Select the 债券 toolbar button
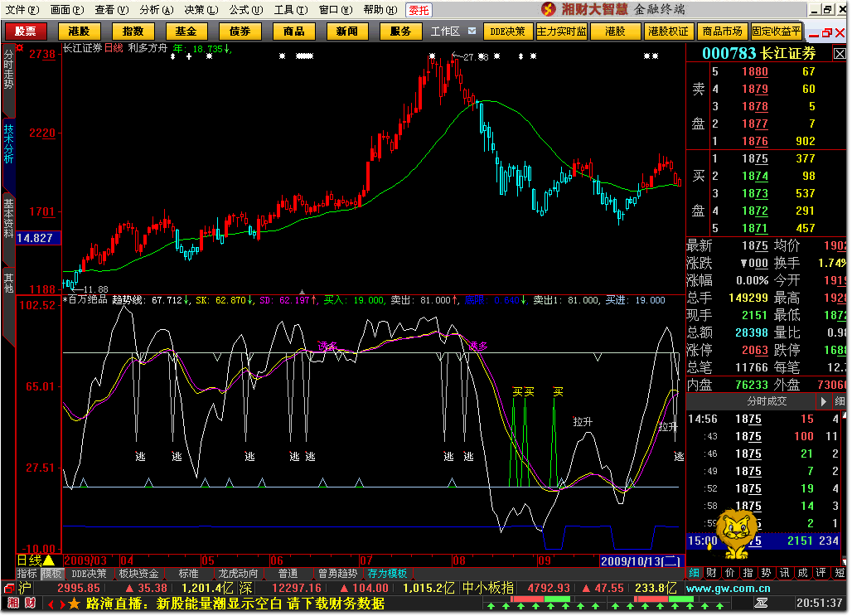This screenshot has width=852, height=616. tap(240, 32)
